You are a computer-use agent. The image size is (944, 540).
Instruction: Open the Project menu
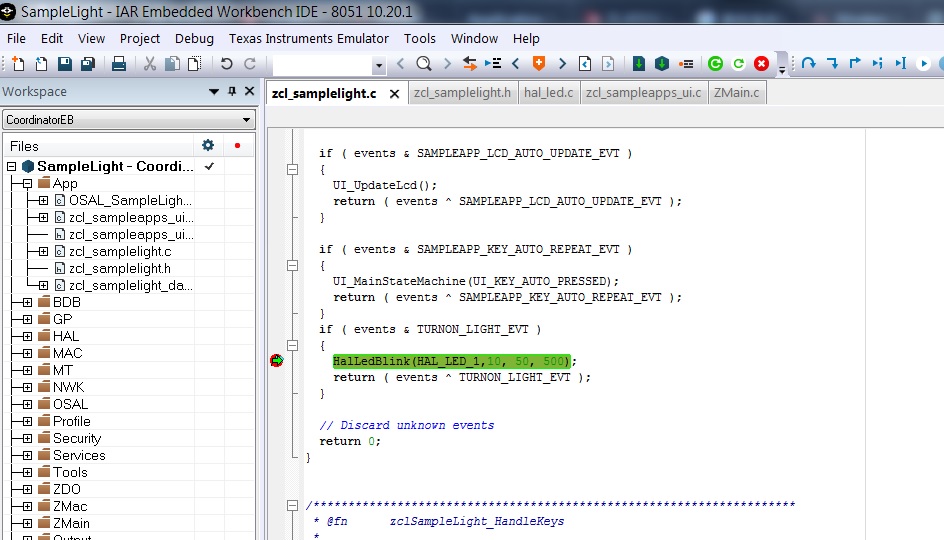tap(140, 39)
